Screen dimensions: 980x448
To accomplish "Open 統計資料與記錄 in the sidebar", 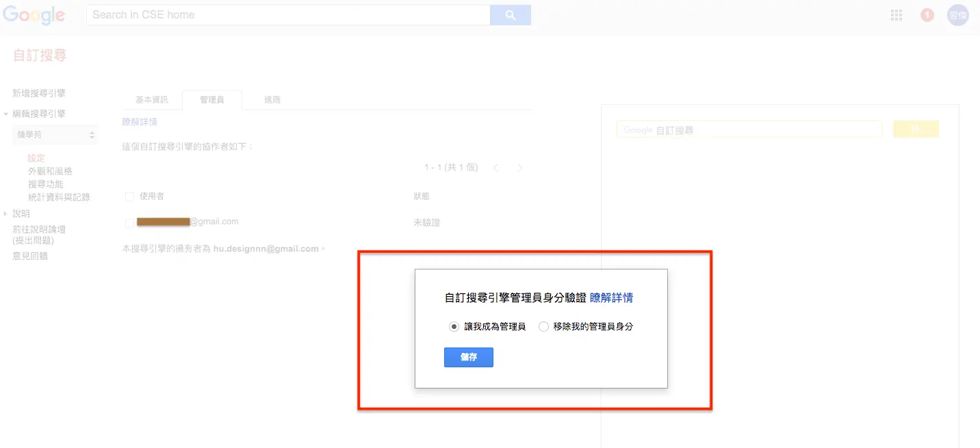I will pos(59,197).
